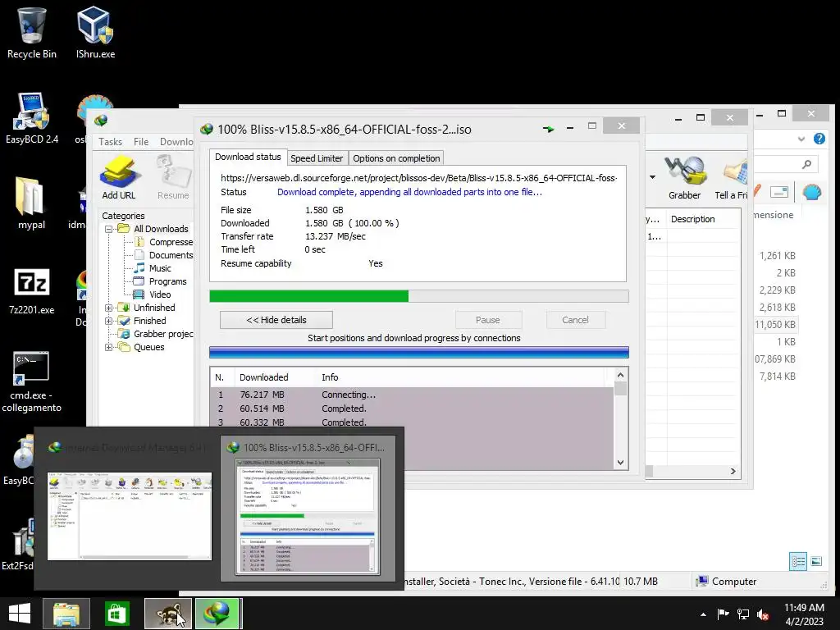Click the Pause button
Viewport: 840px width, 630px height.
pos(487,320)
